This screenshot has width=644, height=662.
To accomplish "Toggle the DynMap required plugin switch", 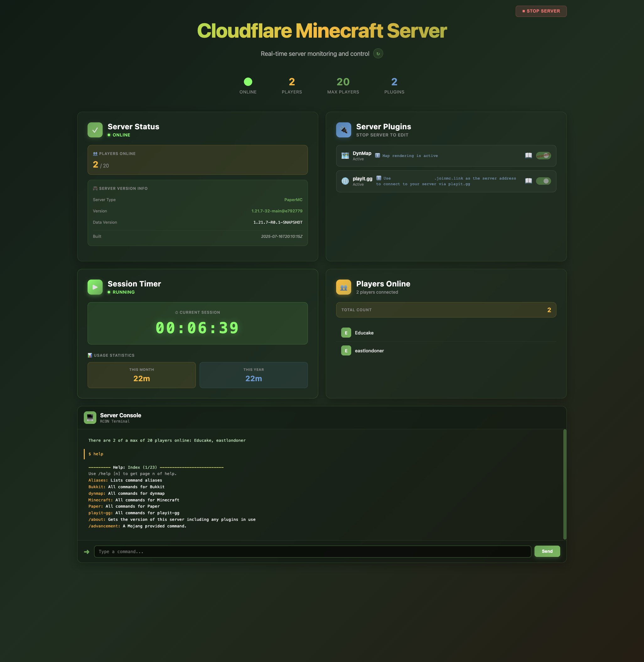I will 543,156.
